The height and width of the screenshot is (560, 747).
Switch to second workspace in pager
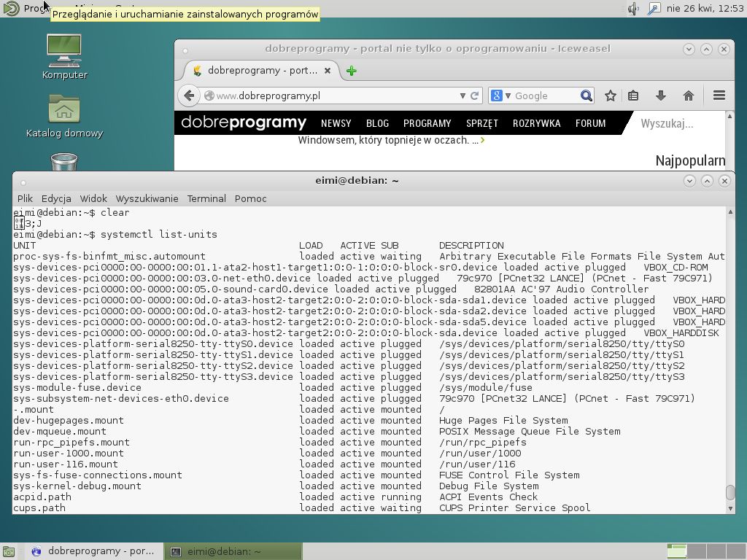(697, 551)
